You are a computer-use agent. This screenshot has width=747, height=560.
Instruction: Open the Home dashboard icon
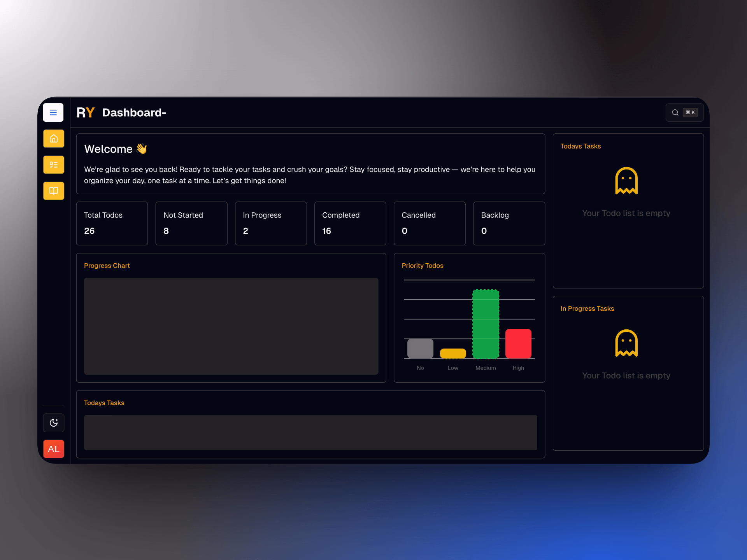[53, 138]
